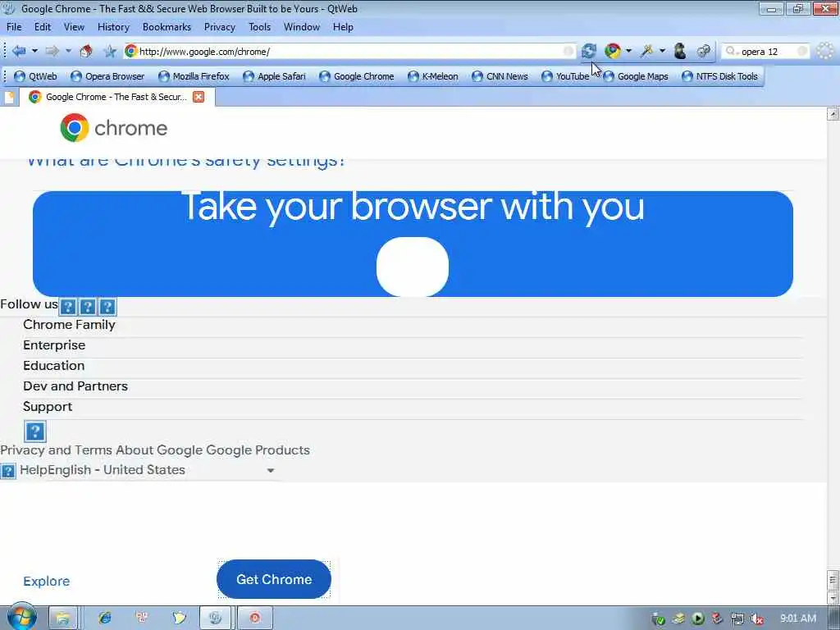840x630 pixels.
Task: Click the third Follow us social icon
Action: (107, 307)
